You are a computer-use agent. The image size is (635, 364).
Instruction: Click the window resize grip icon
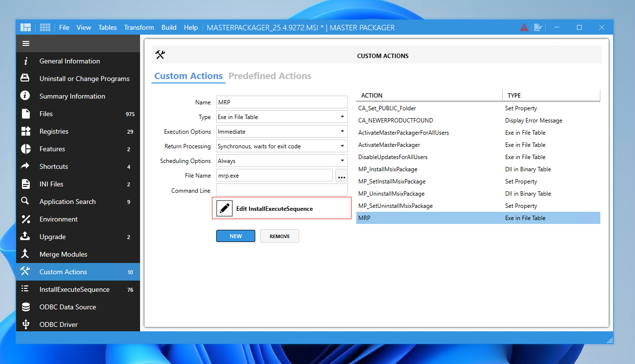click(610, 340)
